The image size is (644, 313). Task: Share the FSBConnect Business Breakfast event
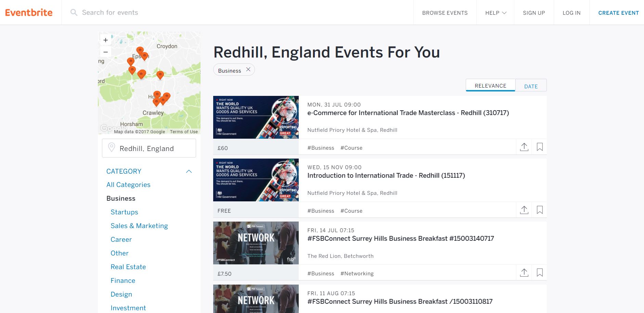(x=524, y=273)
